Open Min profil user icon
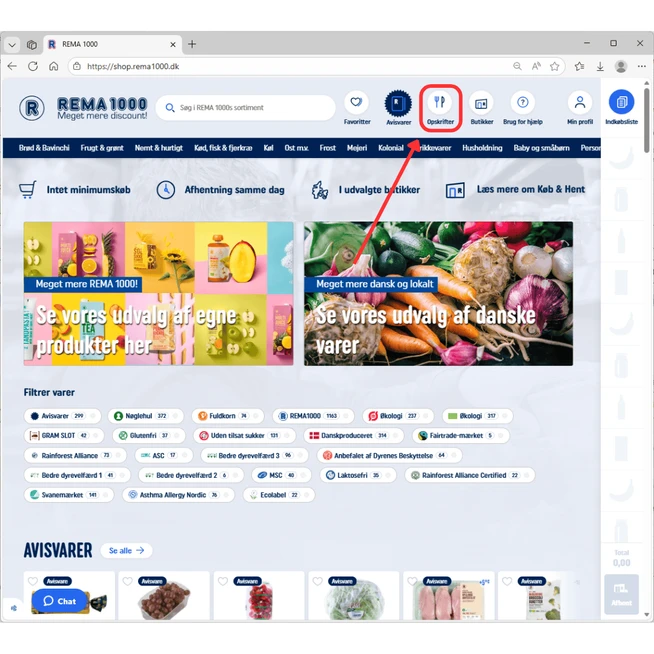The image size is (654, 654). click(579, 103)
